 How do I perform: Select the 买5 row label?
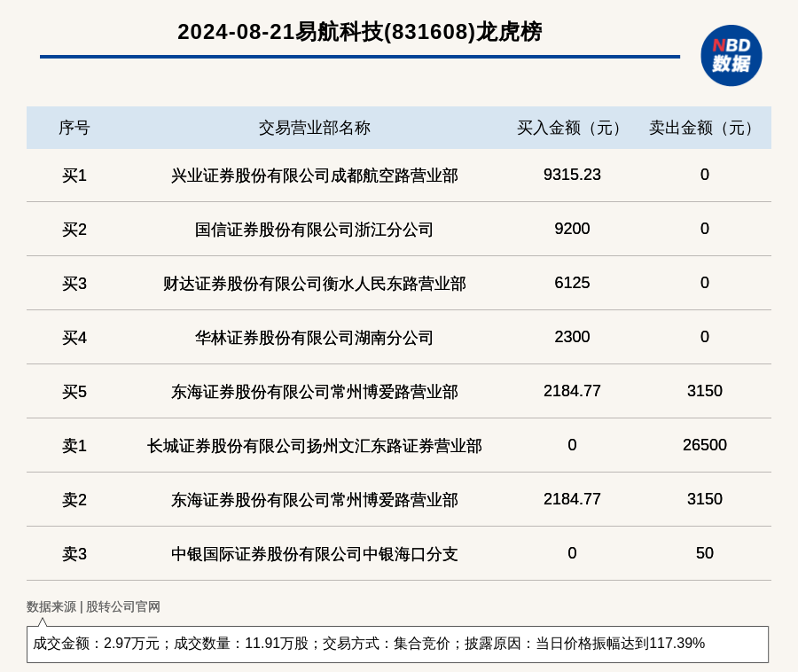(74, 392)
